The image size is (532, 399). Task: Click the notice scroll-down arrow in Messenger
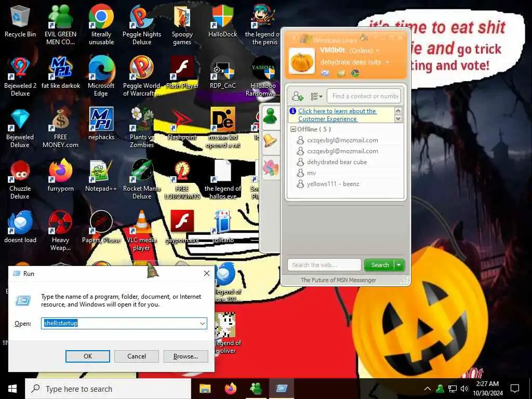click(398, 119)
